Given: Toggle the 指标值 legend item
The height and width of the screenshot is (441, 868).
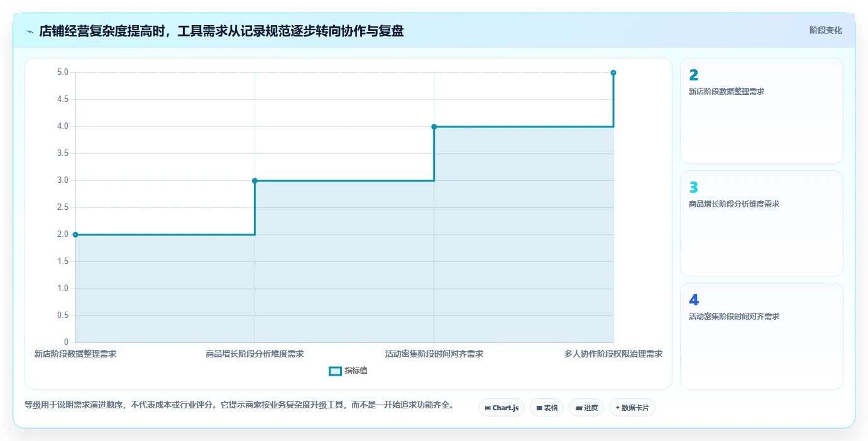Looking at the screenshot, I should 348,371.
